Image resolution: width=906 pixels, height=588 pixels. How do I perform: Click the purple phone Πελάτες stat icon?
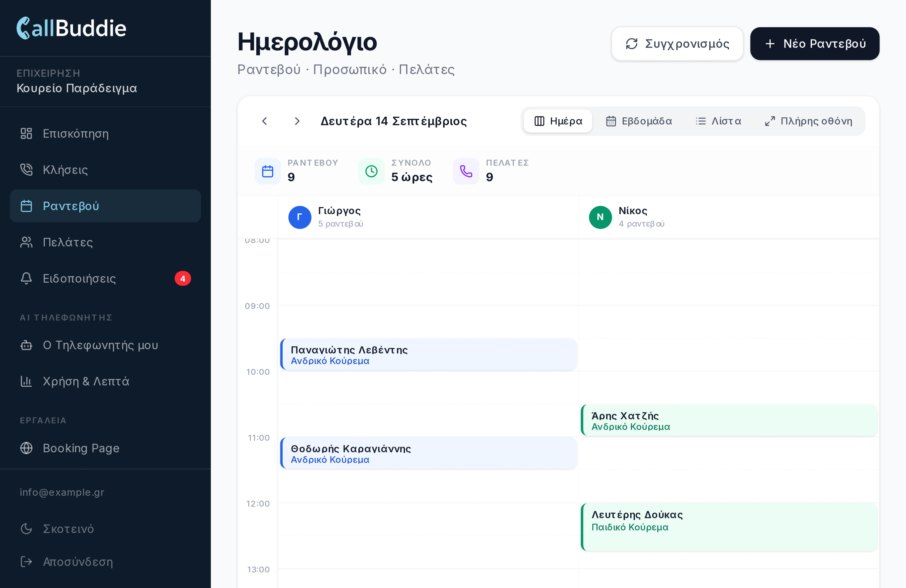click(466, 171)
